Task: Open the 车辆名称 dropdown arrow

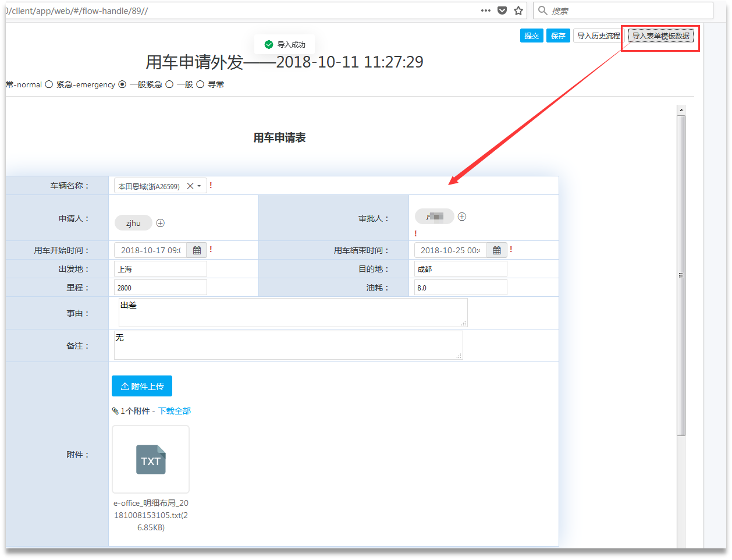Action: click(199, 186)
